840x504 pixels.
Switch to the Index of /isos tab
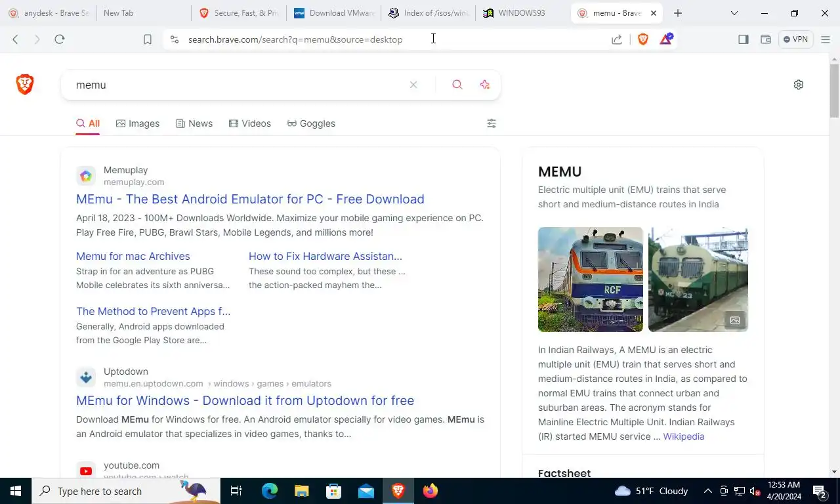coord(429,13)
